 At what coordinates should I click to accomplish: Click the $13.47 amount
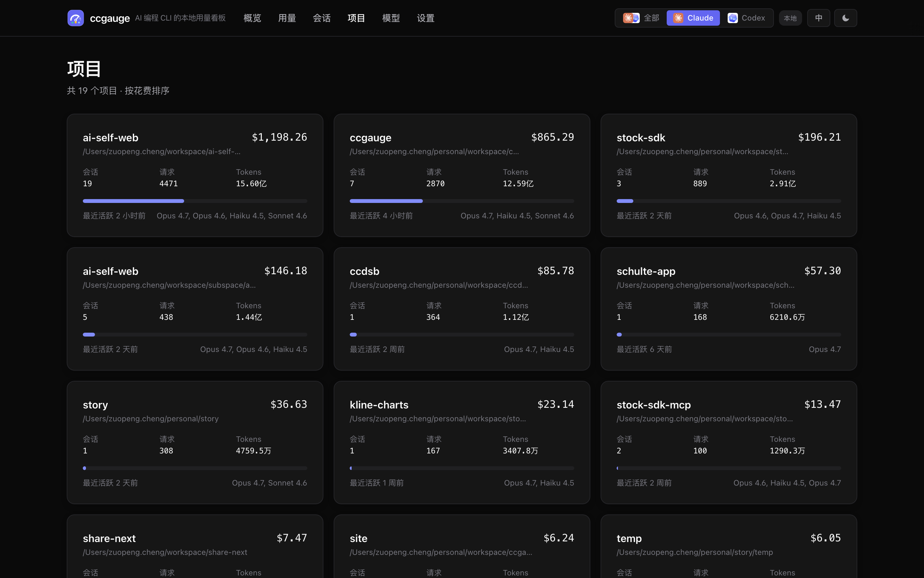point(822,404)
